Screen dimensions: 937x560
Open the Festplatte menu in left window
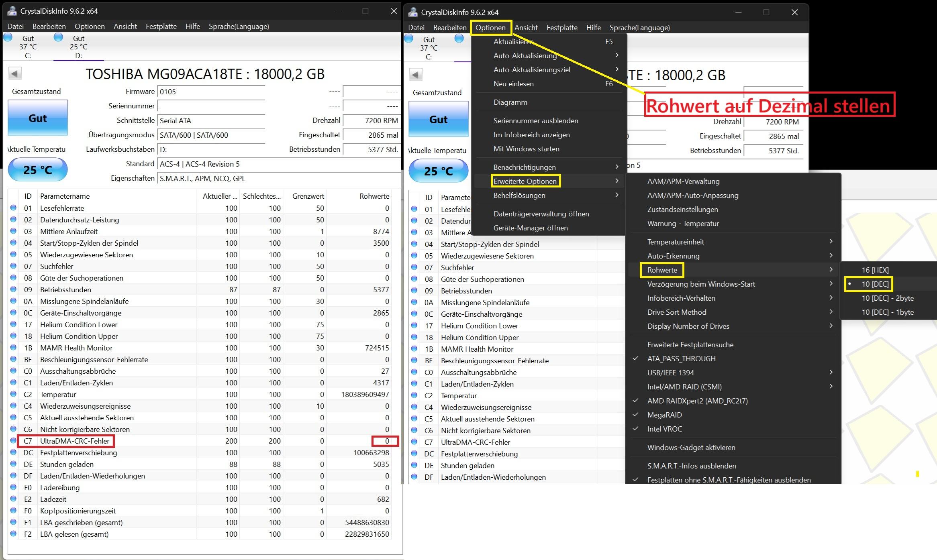[161, 26]
